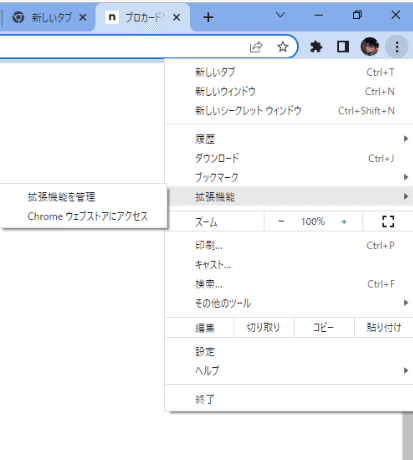
Task: Select 検索... menu item
Action: [289, 284]
